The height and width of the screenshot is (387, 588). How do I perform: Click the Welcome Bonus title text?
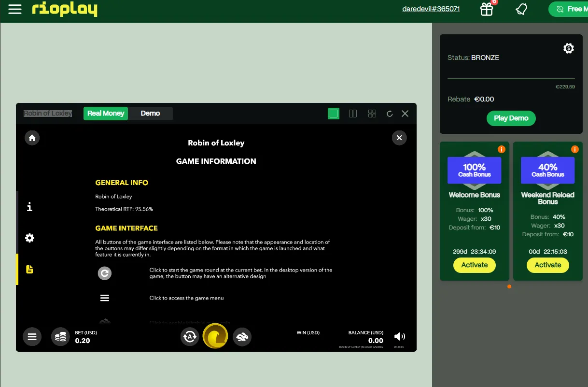(x=475, y=195)
